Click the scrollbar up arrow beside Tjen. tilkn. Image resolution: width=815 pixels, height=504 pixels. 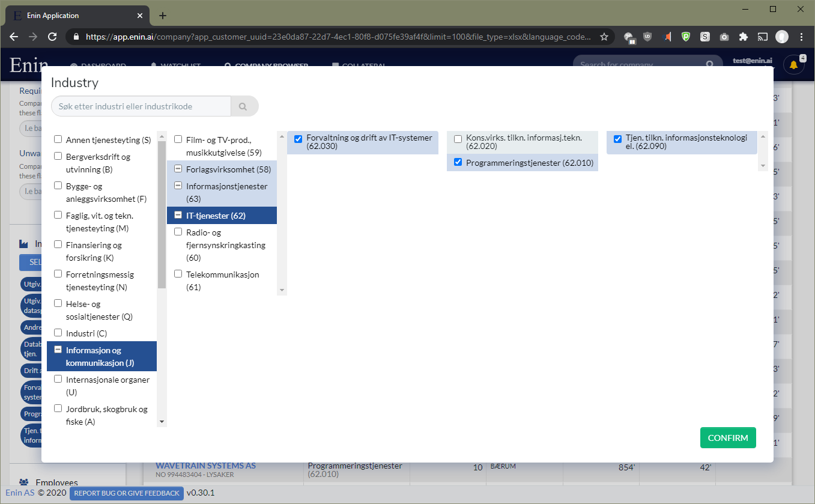pyautogui.click(x=763, y=136)
